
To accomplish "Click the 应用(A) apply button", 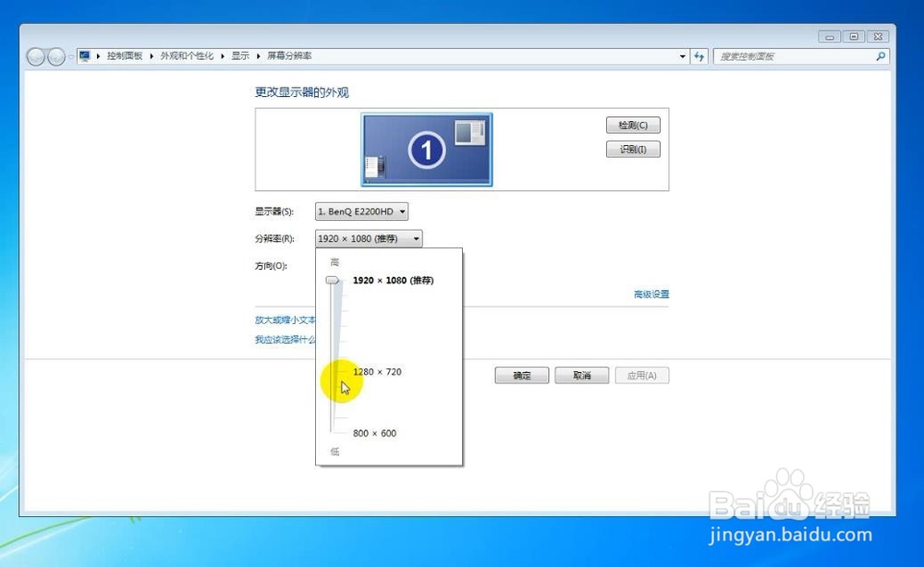I will (641, 375).
